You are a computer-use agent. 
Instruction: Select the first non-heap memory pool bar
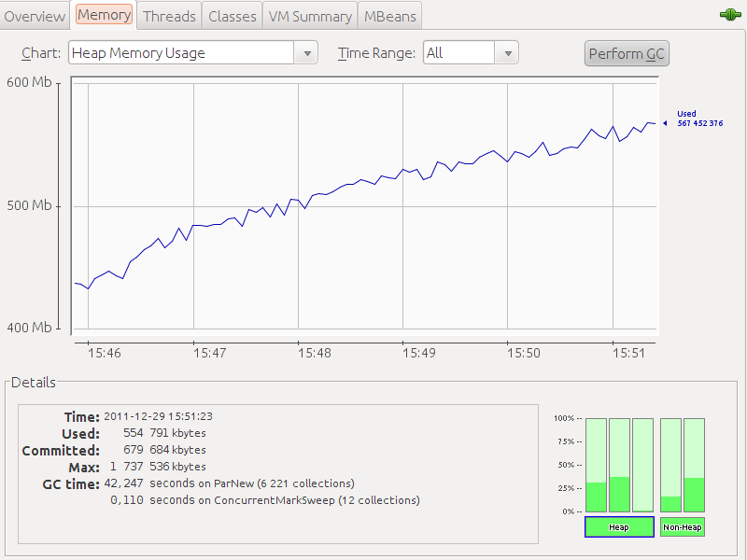point(670,465)
